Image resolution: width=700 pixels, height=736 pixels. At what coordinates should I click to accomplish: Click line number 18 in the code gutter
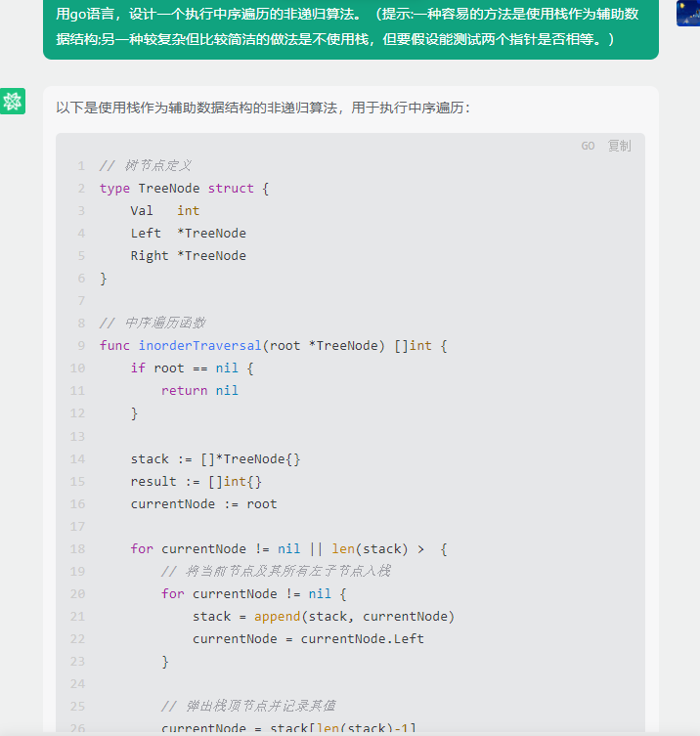pyautogui.click(x=77, y=548)
